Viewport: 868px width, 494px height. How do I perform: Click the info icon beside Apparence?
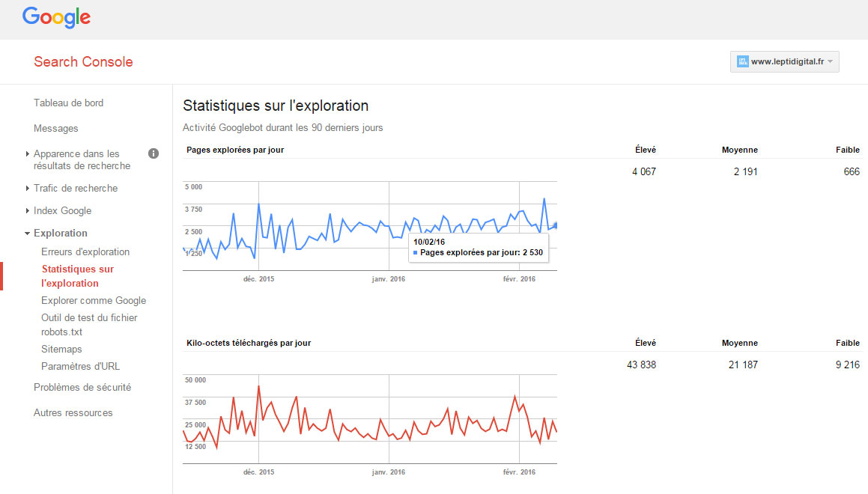(x=154, y=153)
